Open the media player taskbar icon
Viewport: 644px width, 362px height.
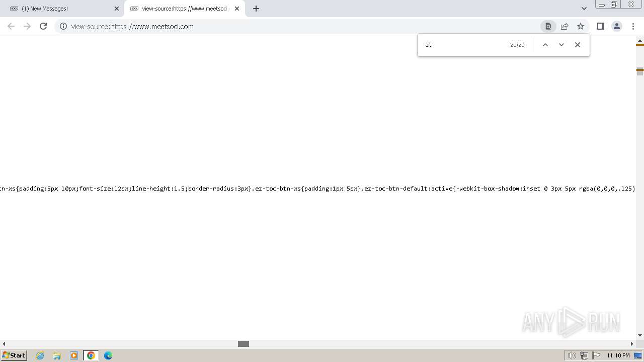click(x=74, y=355)
